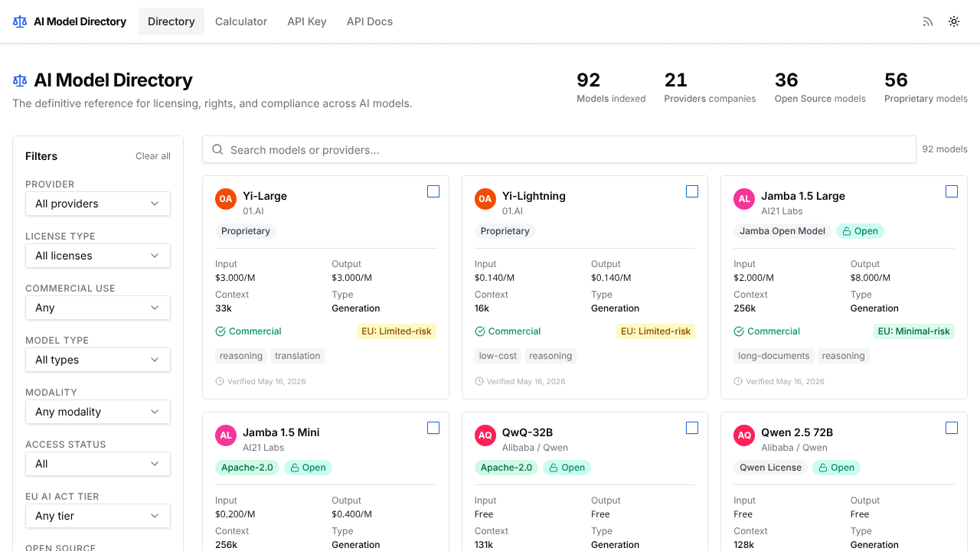980x551 pixels.
Task: Click the EU: Minimal-risk badge
Action: pyautogui.click(x=914, y=331)
